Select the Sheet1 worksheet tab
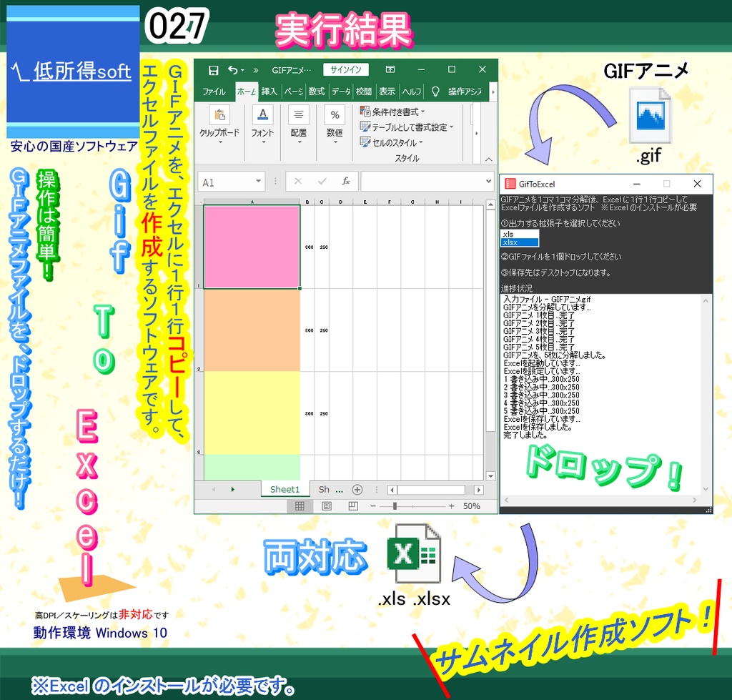Viewport: 732px width, 700px height. [x=284, y=489]
